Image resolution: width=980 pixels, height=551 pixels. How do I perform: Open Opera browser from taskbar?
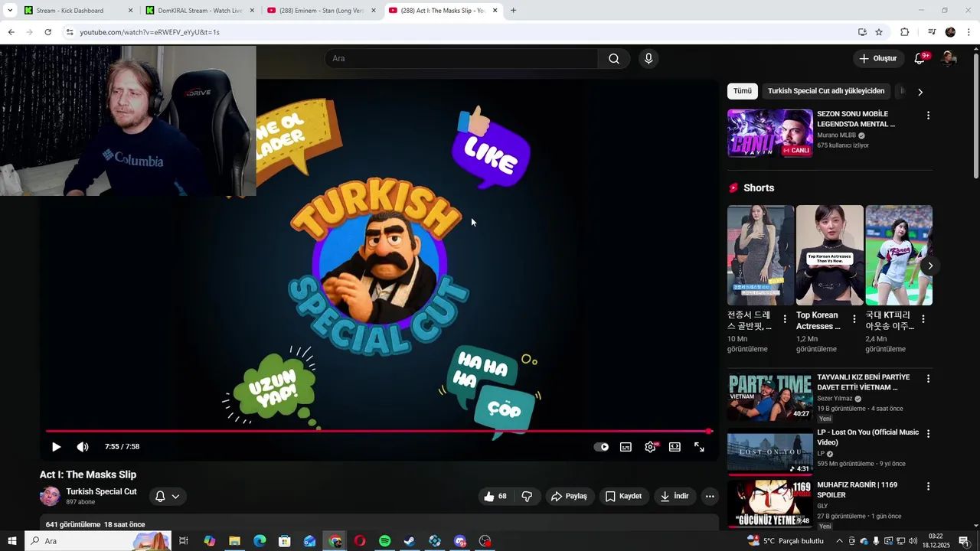pyautogui.click(x=360, y=541)
